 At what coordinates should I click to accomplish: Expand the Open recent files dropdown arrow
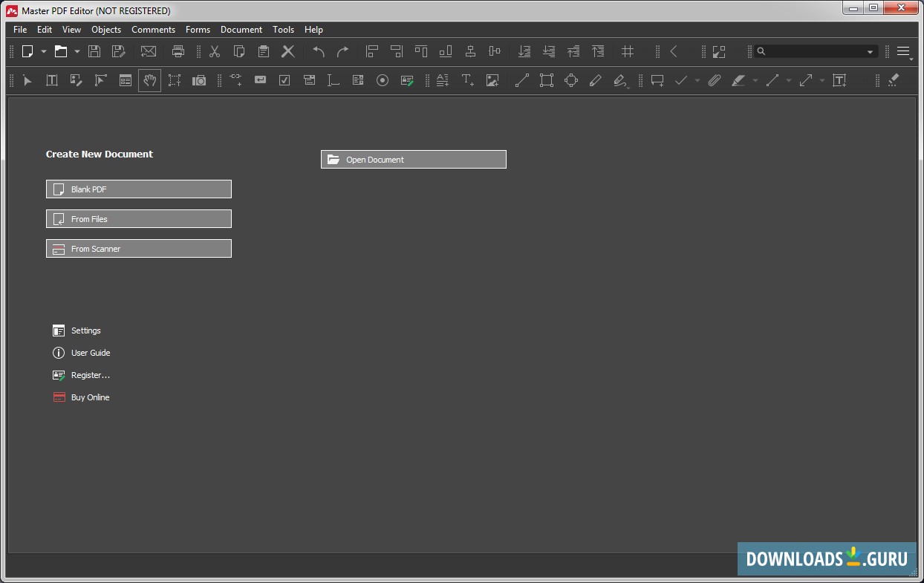(x=77, y=52)
